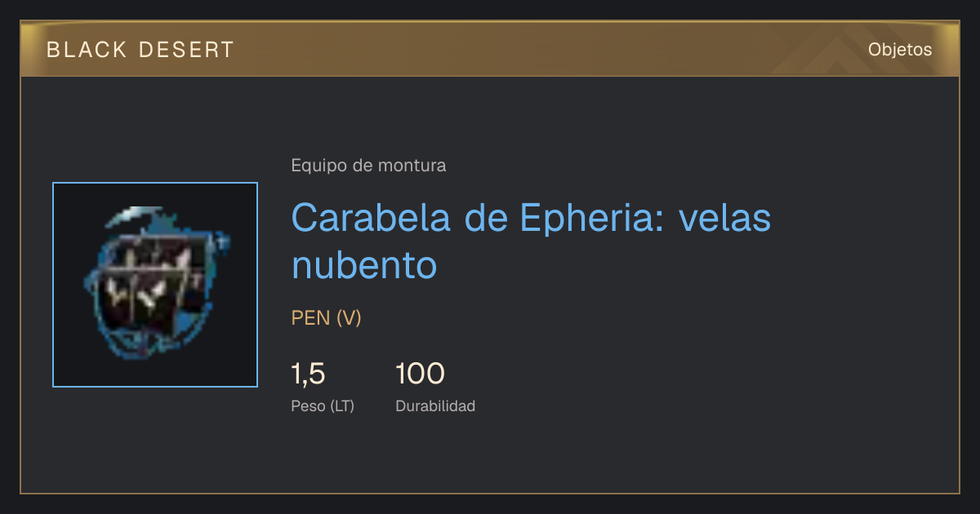This screenshot has height=514, width=980.
Task: Click the Carabela de Epheria sails item icon
Action: pos(155,284)
